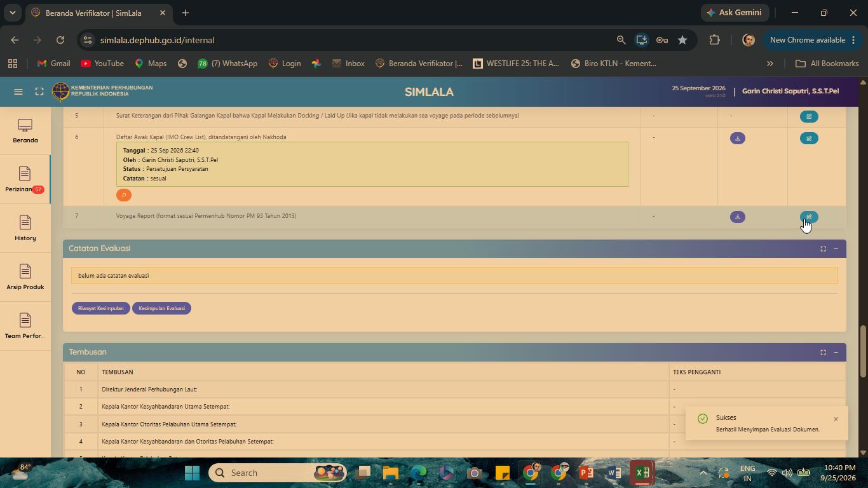Viewport: 868px width, 488px height.
Task: Click the orange magnifier icon under the sesuai note
Action: pos(124,195)
